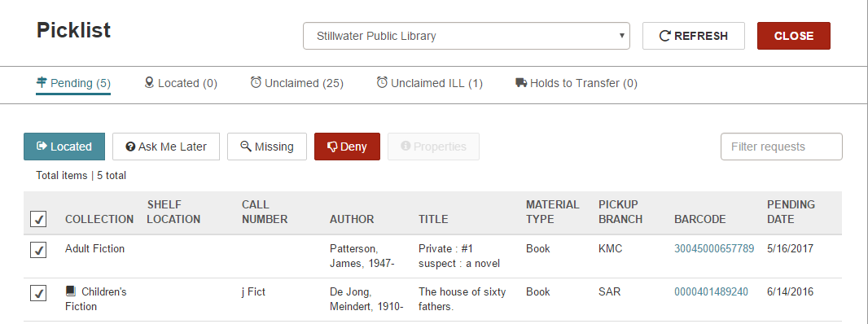This screenshot has width=868, height=324.
Task: Click the Refresh button
Action: pyautogui.click(x=694, y=36)
